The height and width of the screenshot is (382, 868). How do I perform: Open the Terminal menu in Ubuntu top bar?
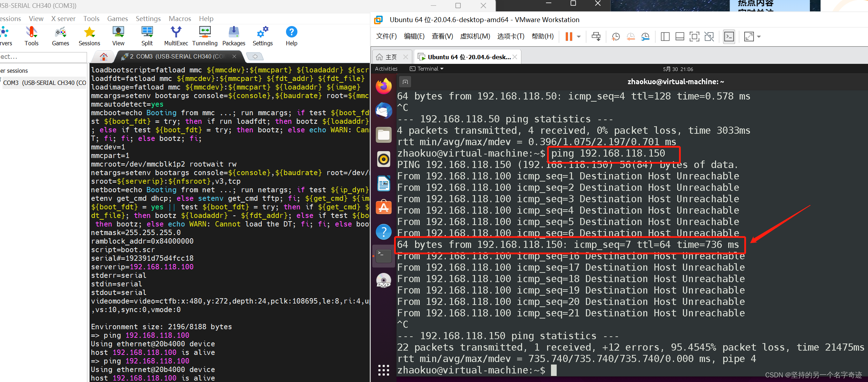click(427, 68)
